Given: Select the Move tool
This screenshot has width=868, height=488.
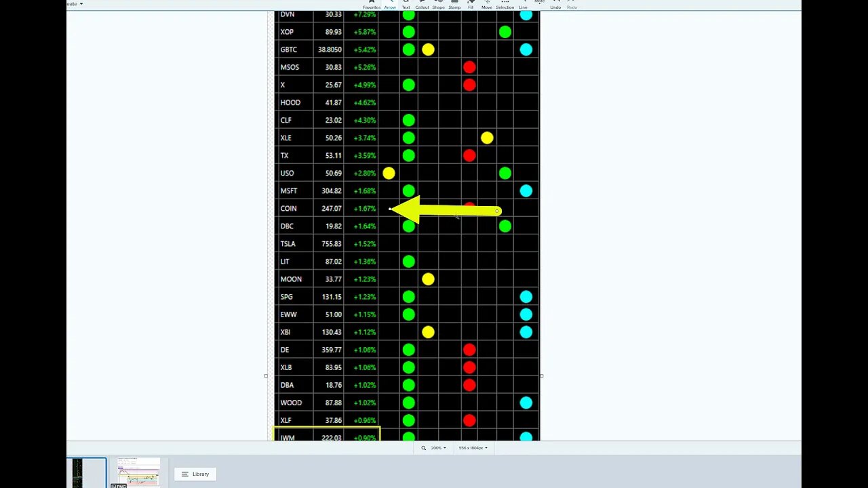Looking at the screenshot, I should (487, 4).
